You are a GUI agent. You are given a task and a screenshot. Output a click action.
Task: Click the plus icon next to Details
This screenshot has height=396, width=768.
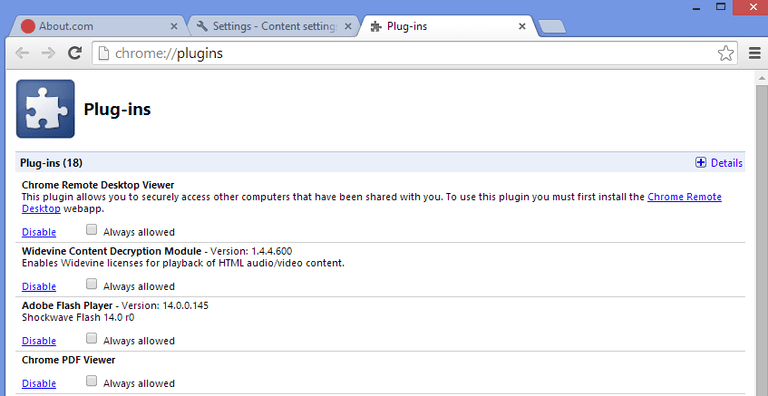[x=701, y=163]
